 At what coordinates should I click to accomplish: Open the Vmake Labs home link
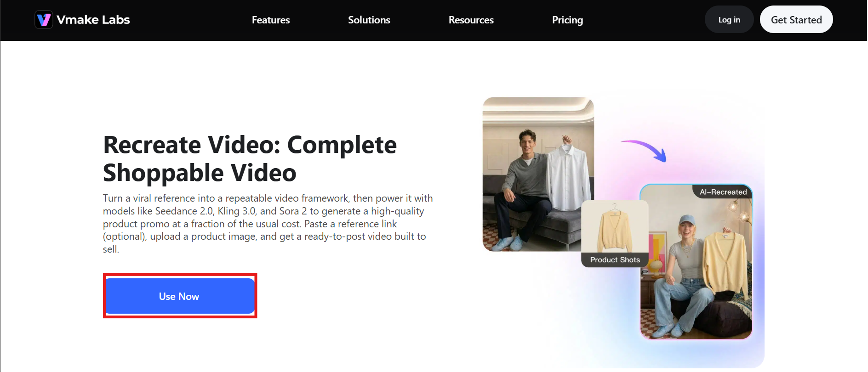[x=83, y=20]
